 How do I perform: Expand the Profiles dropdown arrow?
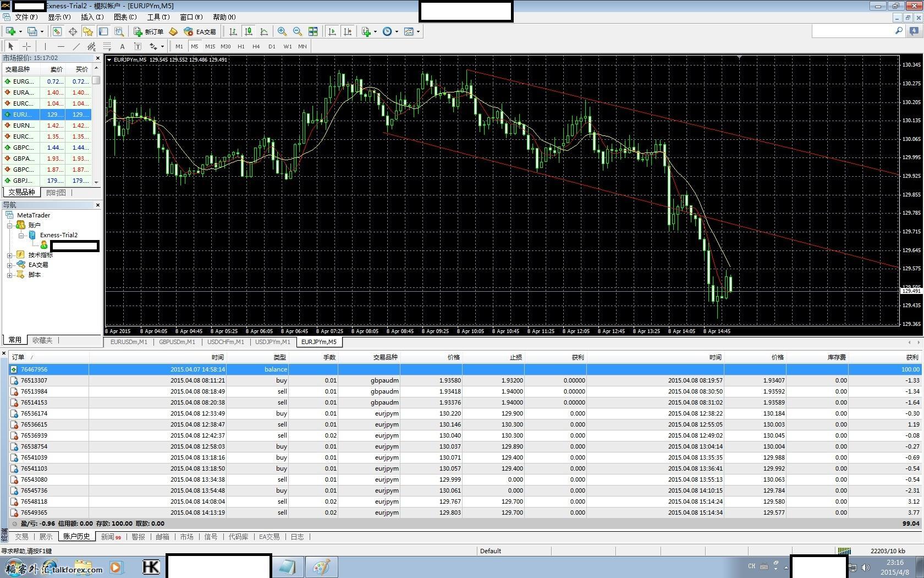[x=42, y=31]
